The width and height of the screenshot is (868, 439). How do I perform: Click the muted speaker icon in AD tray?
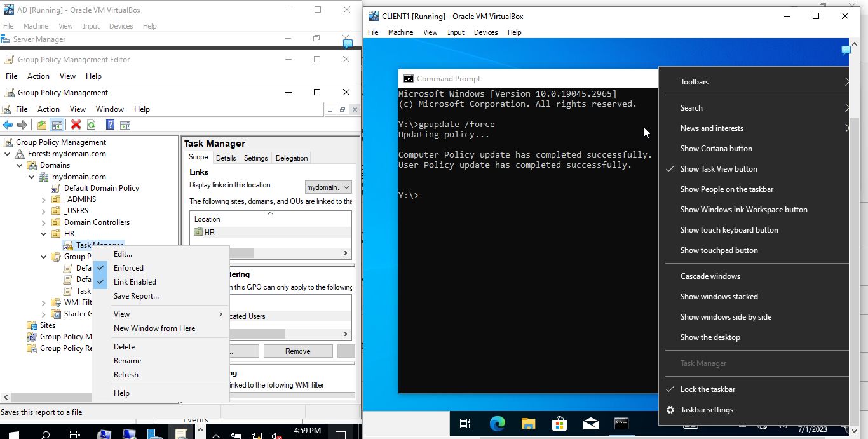(x=276, y=435)
